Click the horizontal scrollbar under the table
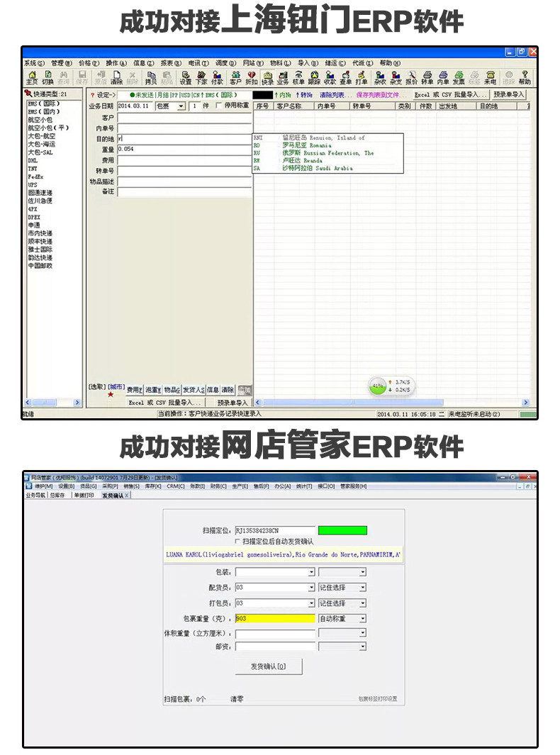560x755 pixels. (x=391, y=403)
